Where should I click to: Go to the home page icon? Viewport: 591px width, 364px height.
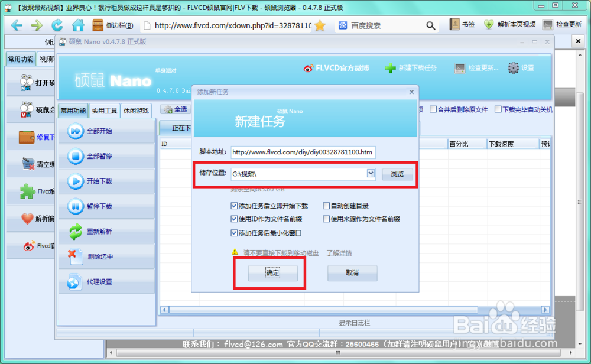point(78,25)
